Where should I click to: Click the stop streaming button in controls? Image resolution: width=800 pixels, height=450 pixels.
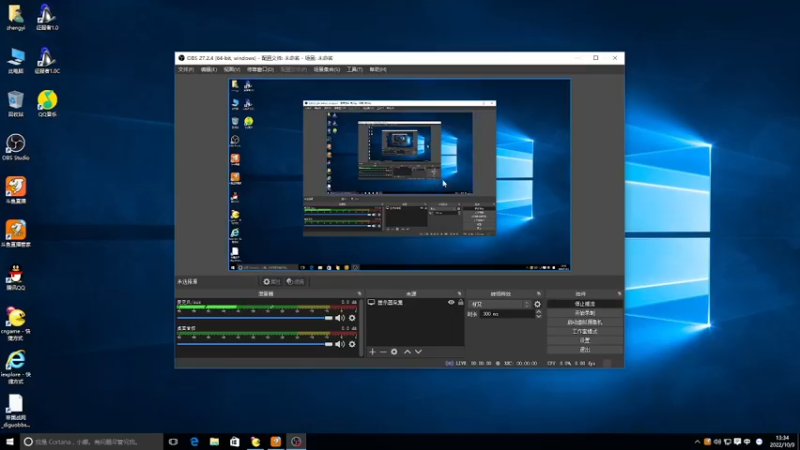pyautogui.click(x=585, y=304)
